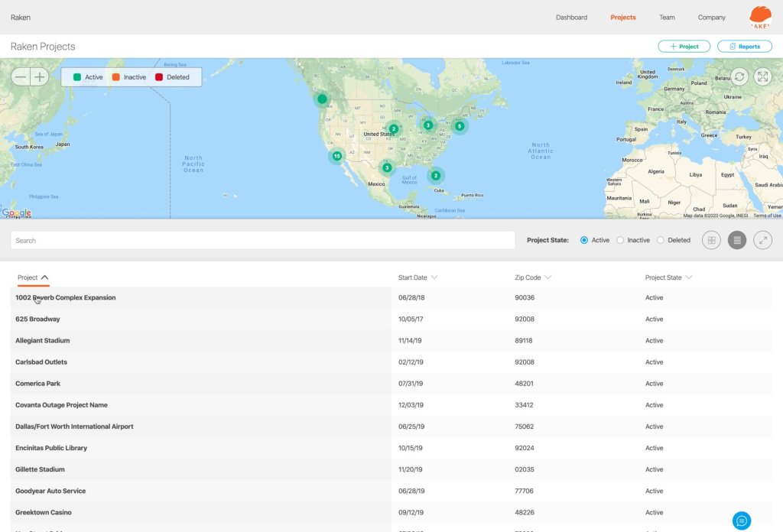Select the Active project state radio

[x=583, y=240]
